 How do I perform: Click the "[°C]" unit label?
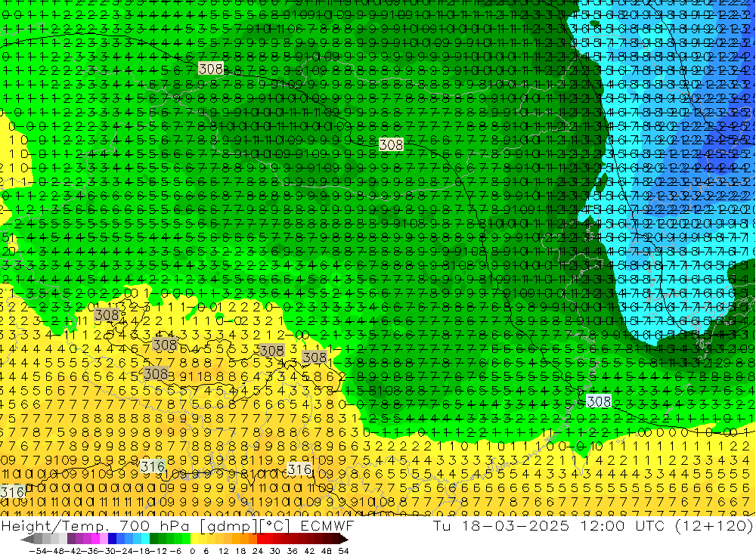tap(274, 526)
